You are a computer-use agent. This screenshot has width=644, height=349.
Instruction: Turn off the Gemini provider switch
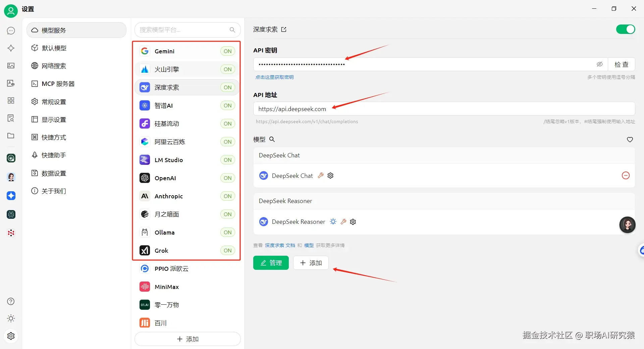[x=227, y=51]
